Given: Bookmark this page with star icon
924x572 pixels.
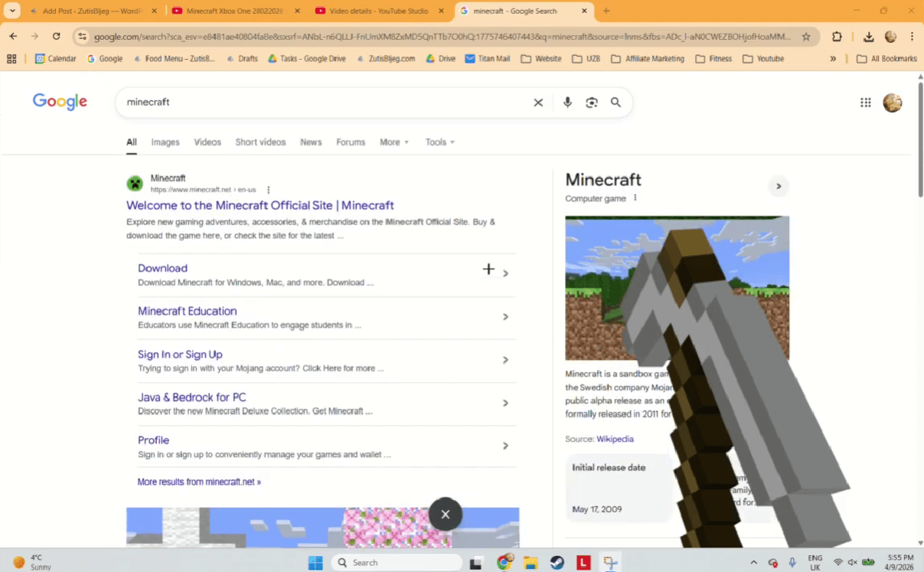Looking at the screenshot, I should click(806, 37).
